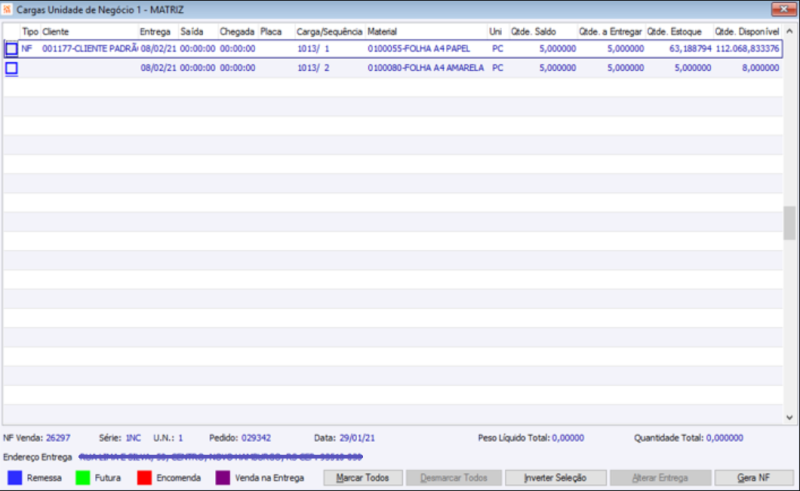Screen dimensions: 800x491
Task: Click the green Futura color swatch
Action: click(x=83, y=478)
